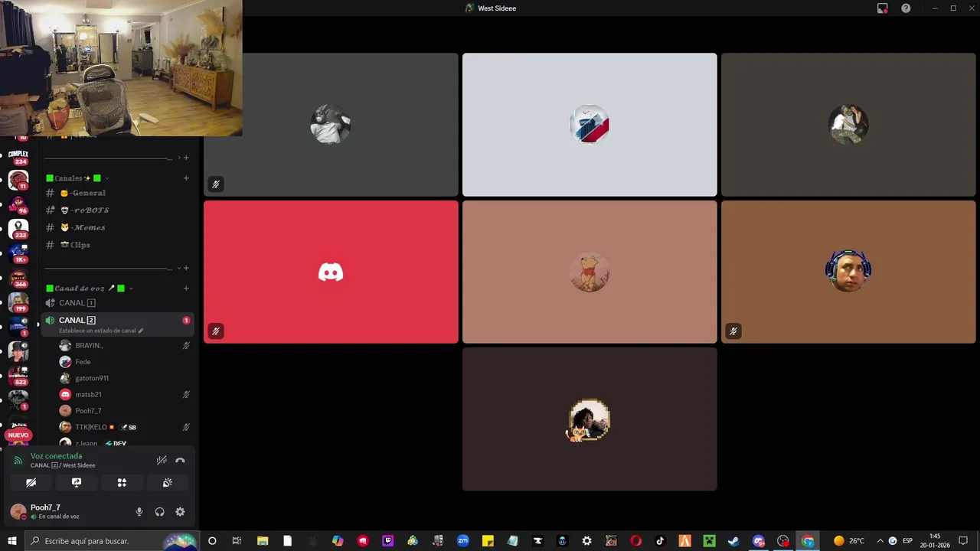
Task: Open weather widget showing 26°C
Action: point(849,541)
